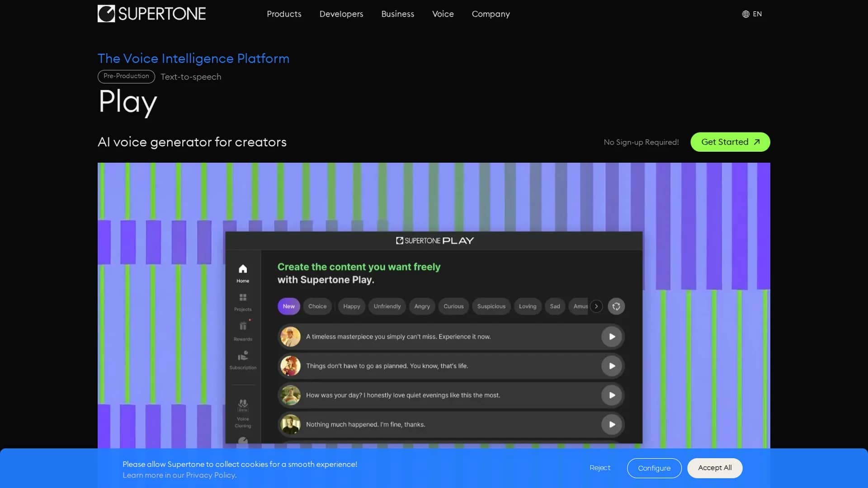This screenshot has width=868, height=488.
Task: Click Configure cookie settings
Action: (654, 468)
